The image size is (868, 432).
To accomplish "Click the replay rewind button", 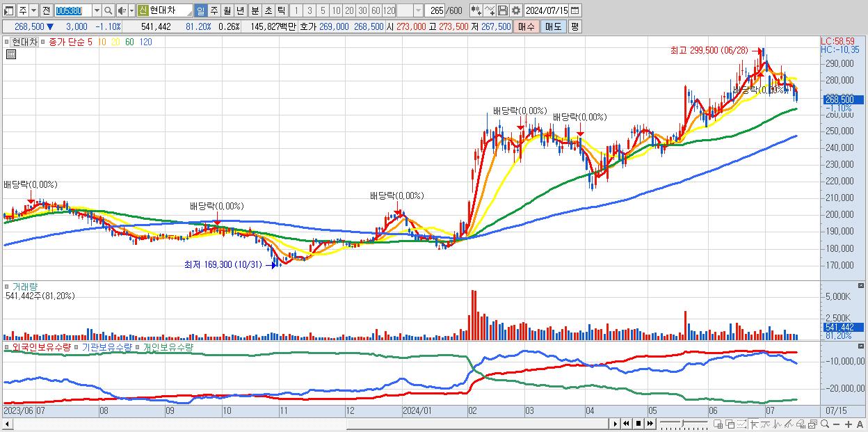I will point(627,423).
